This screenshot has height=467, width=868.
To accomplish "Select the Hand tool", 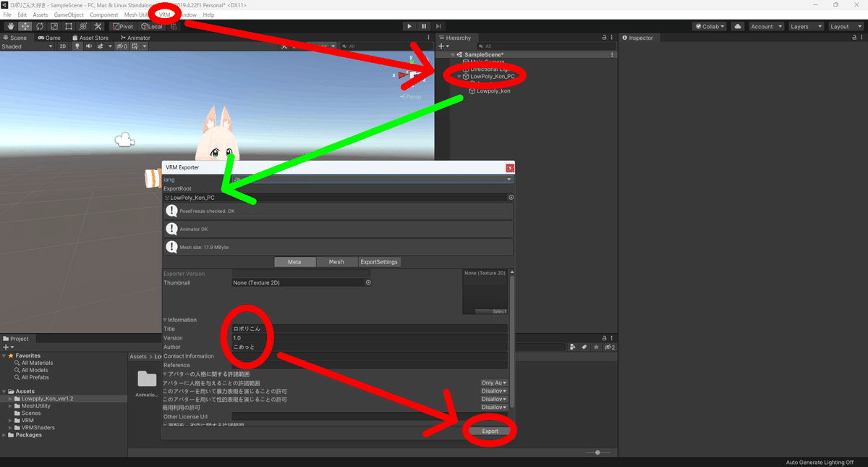I will 10,26.
